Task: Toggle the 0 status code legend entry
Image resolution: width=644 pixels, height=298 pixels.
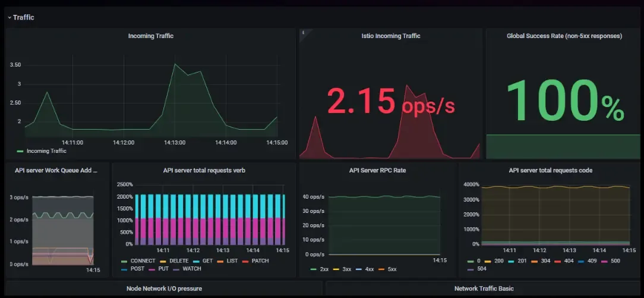Action: [x=474, y=261]
